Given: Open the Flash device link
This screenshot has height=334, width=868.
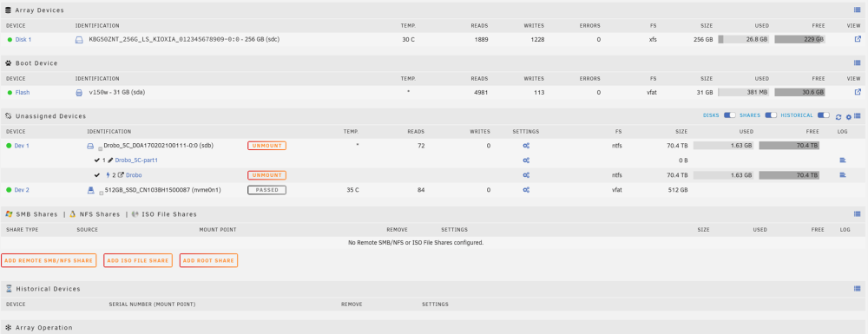Looking at the screenshot, I should [23, 93].
